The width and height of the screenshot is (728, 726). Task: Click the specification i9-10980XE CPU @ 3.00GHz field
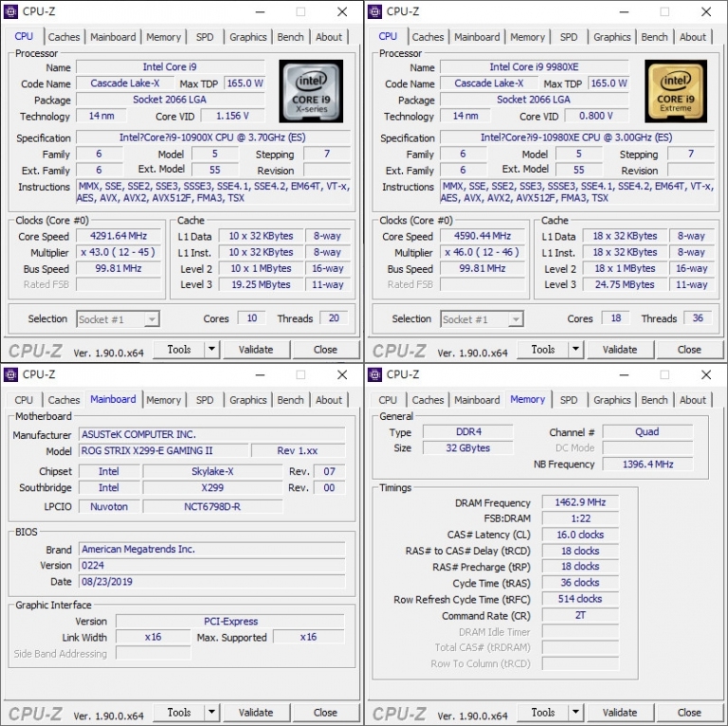point(577,137)
